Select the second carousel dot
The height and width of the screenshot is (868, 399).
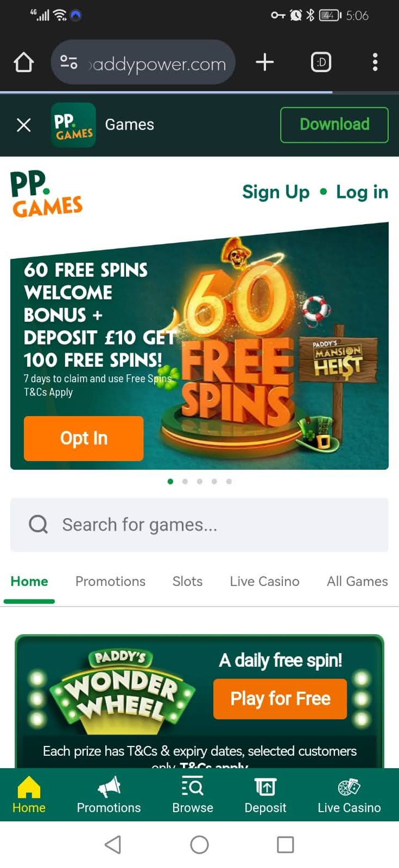[185, 481]
